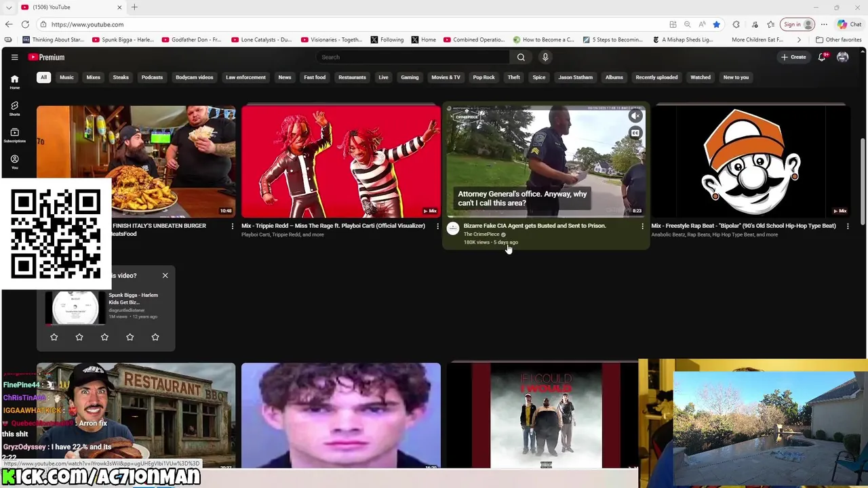Select the New to you filter chip
Screen dimensions: 868x488
pyautogui.click(x=736, y=77)
